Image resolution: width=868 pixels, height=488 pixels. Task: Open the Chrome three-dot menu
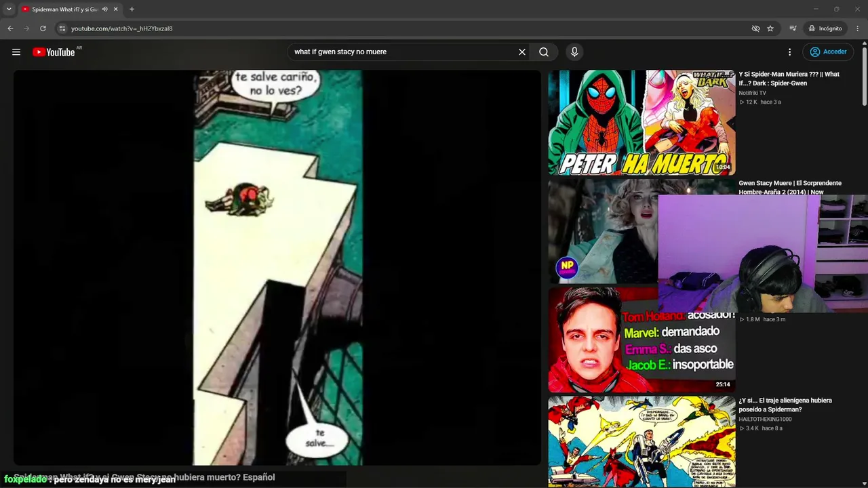858,28
